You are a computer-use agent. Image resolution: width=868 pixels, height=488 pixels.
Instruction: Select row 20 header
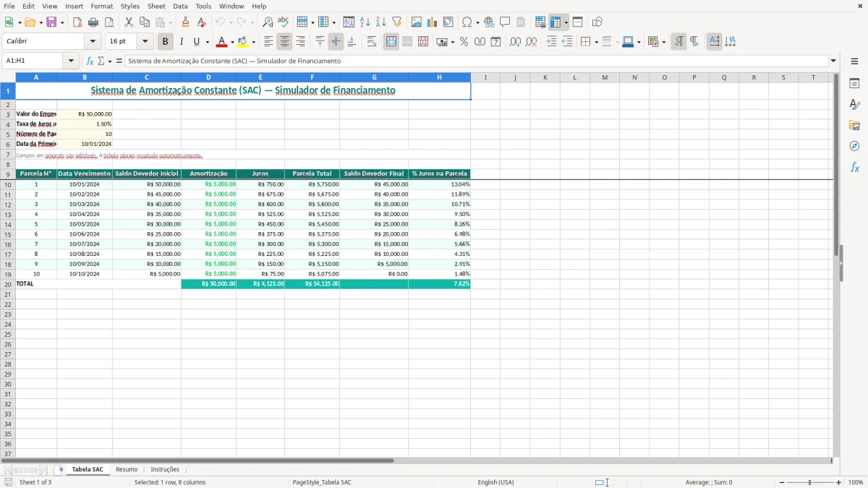point(8,284)
